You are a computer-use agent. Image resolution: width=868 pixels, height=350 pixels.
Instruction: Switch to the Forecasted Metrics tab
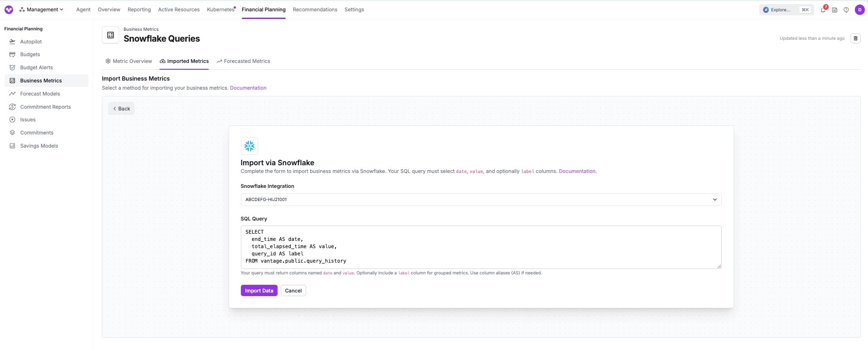(243, 61)
